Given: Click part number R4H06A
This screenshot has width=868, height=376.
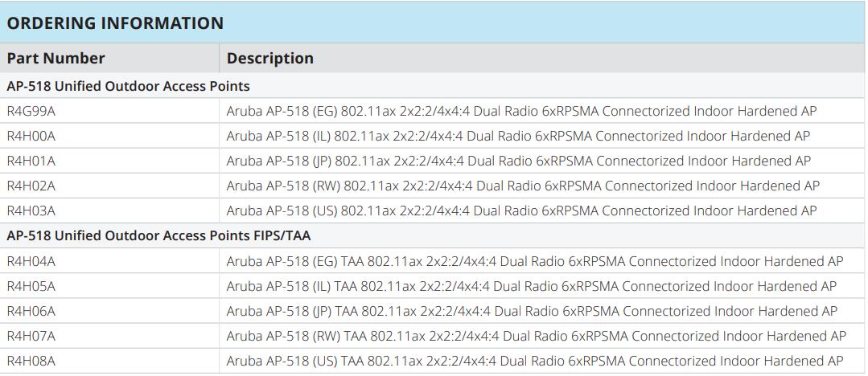Looking at the screenshot, I should 31,311.
